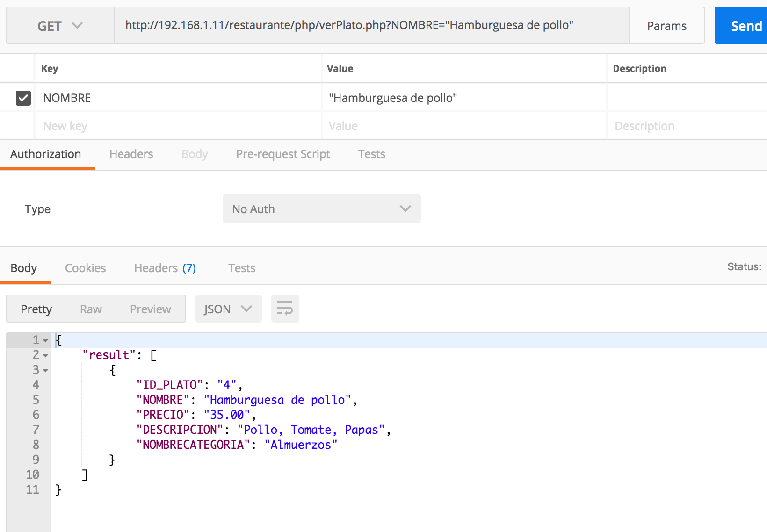The image size is (767, 532).
Task: Open the request Headers tab
Action: click(131, 154)
